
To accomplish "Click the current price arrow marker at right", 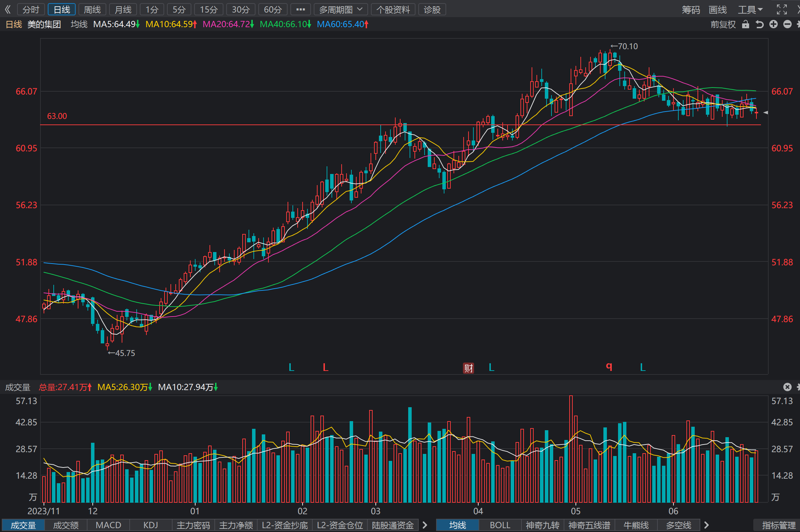I will coord(765,113).
